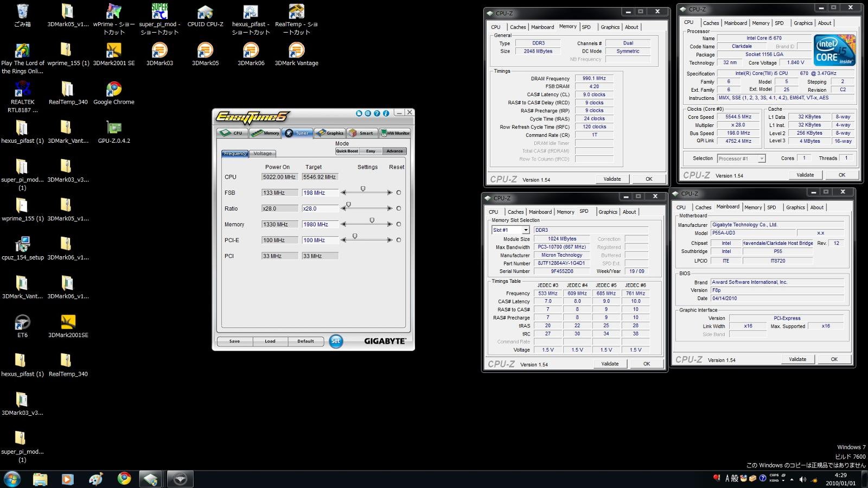This screenshot has width=868, height=488.
Task: Click the Memory slider right arrow
Action: coord(390,224)
